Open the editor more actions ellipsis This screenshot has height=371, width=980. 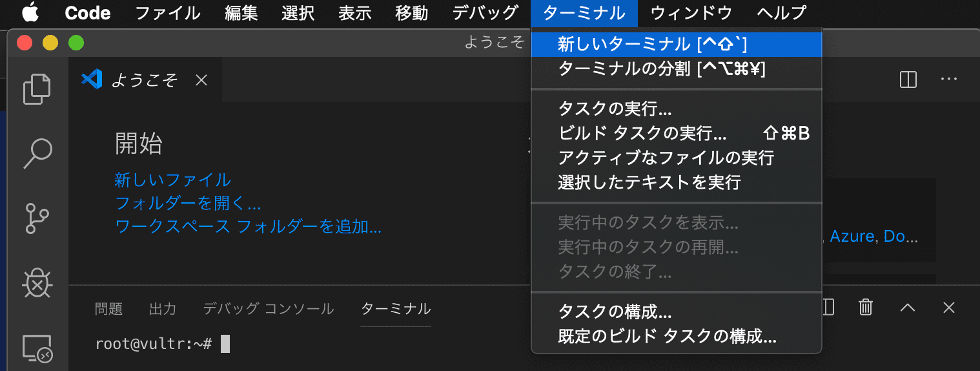click(948, 79)
